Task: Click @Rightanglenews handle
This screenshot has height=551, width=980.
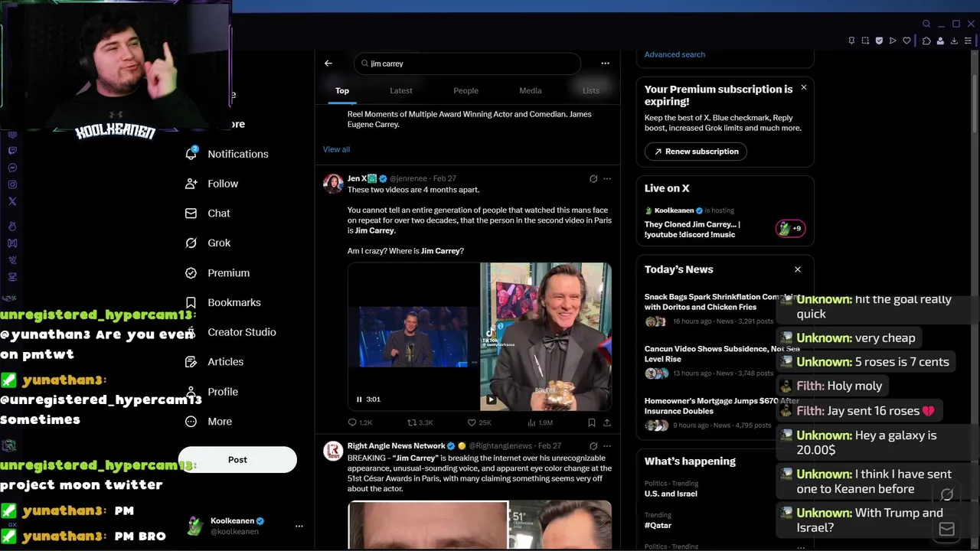Action: pyautogui.click(x=500, y=446)
